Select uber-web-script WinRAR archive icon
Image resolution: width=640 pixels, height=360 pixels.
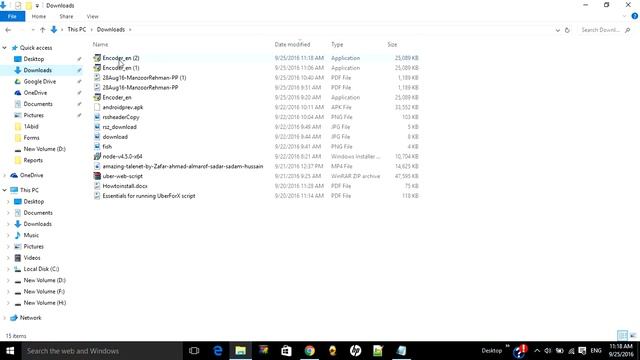pyautogui.click(x=97, y=176)
